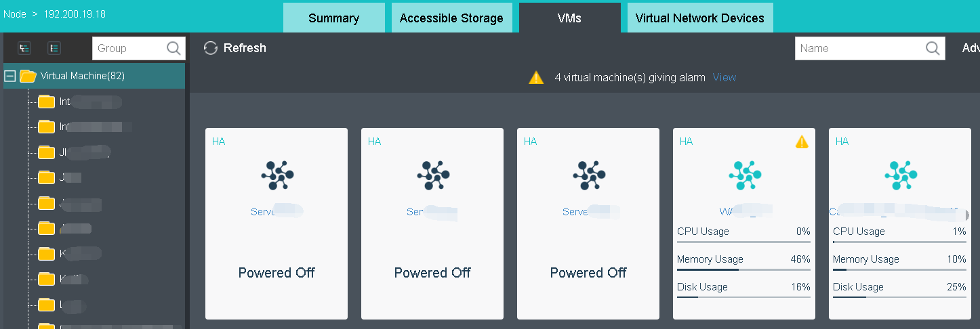The image size is (980, 329).
Task: Click the teal running VM icon showing 1% CPU
Action: point(900,175)
